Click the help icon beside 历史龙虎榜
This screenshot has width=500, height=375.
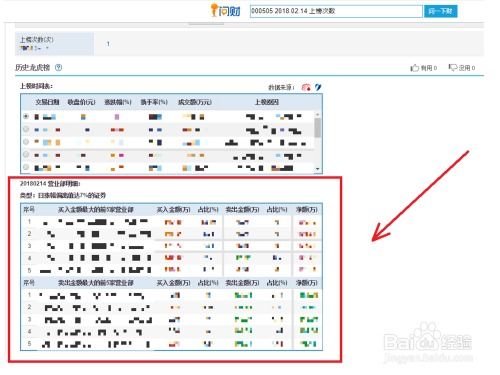58,68
